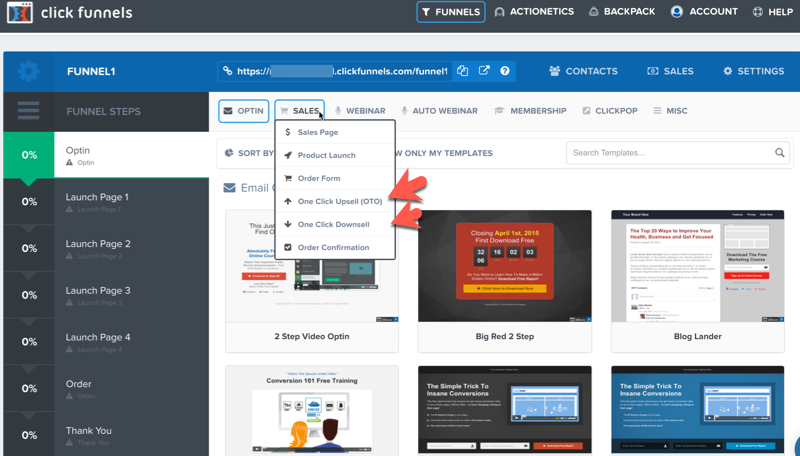The image size is (800, 456).
Task: Choose Sales Page from the dropdown
Action: tap(335, 132)
